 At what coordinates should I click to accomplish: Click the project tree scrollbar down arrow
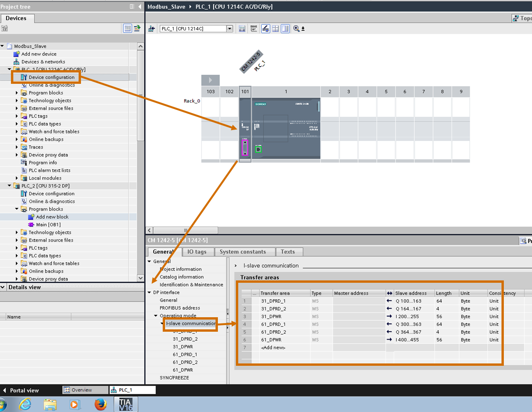140,278
